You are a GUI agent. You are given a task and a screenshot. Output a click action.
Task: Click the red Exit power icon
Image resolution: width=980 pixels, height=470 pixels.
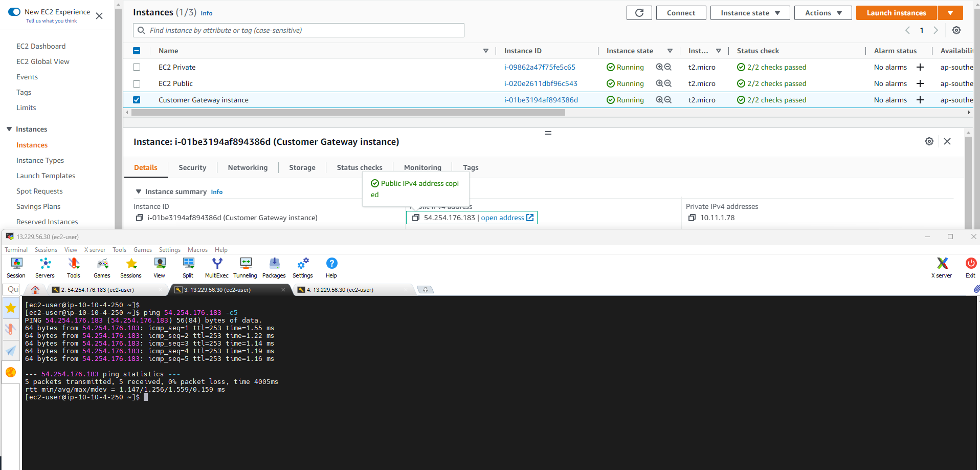coord(971,268)
